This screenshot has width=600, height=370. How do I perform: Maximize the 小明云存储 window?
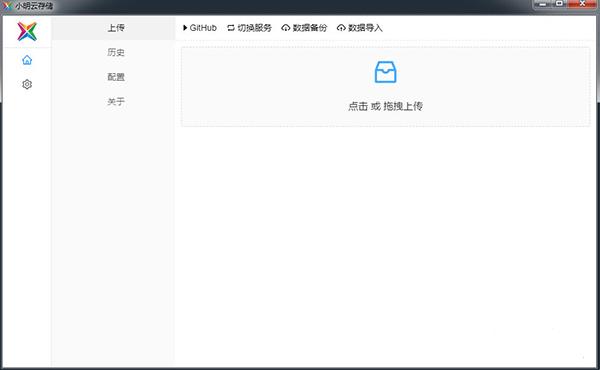click(x=559, y=4)
